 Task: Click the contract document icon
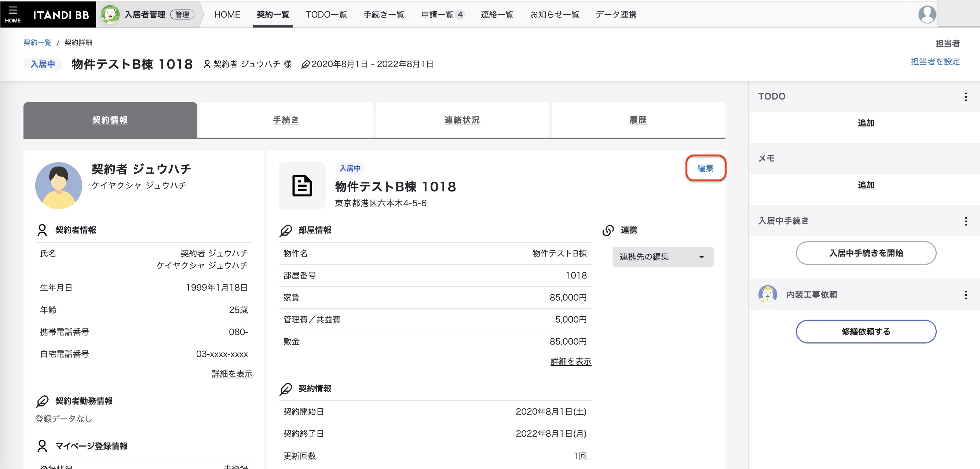click(x=302, y=186)
